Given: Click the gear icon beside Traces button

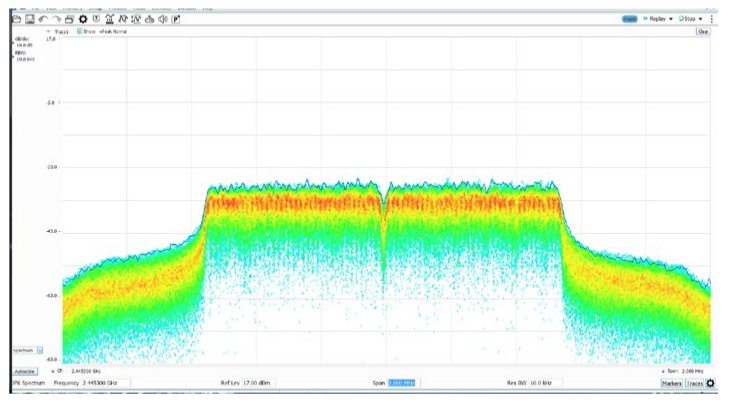Looking at the screenshot, I should coord(711,383).
